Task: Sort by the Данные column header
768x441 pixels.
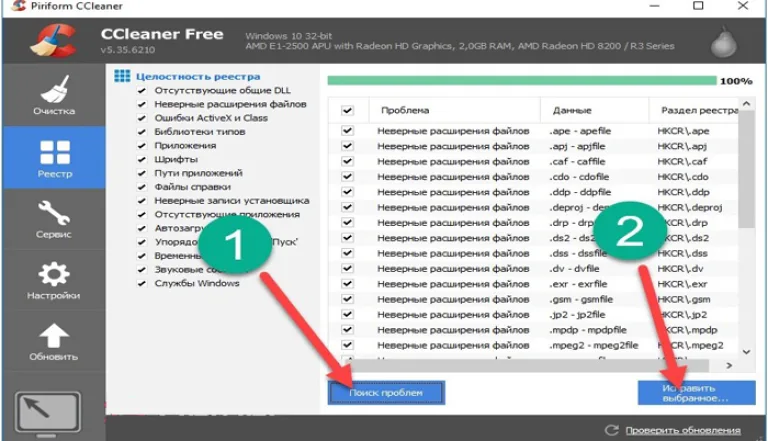Action: pyautogui.click(x=595, y=110)
